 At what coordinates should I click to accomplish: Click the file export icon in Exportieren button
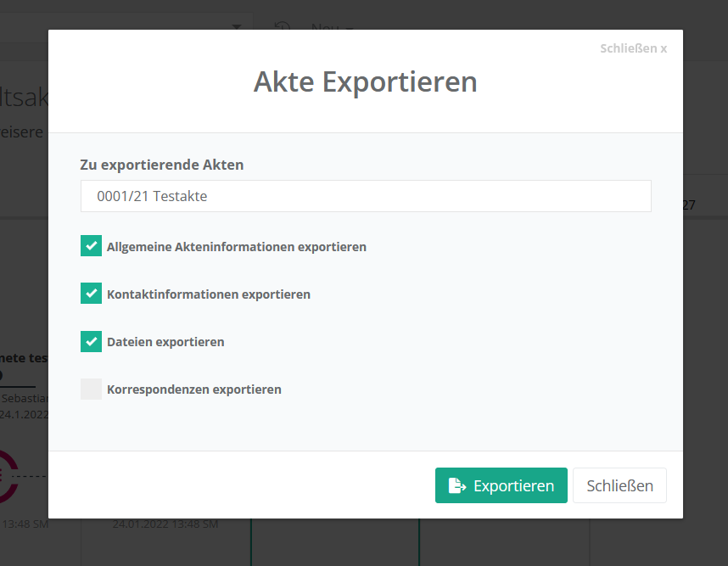tap(457, 486)
